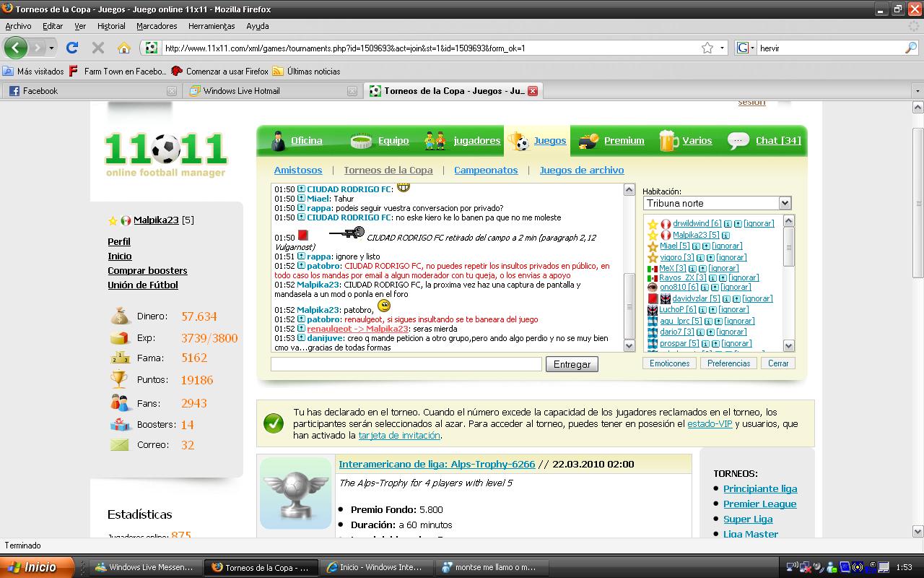Expand the Firefox tab list arrow
The height and width of the screenshot is (578, 924).
point(918,91)
